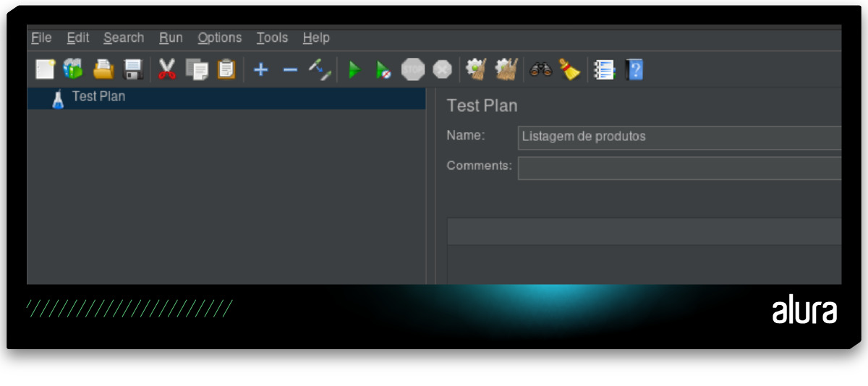Viewport: 868px width, 386px height.
Task: Click Start no pauses icon
Action: pos(383,70)
